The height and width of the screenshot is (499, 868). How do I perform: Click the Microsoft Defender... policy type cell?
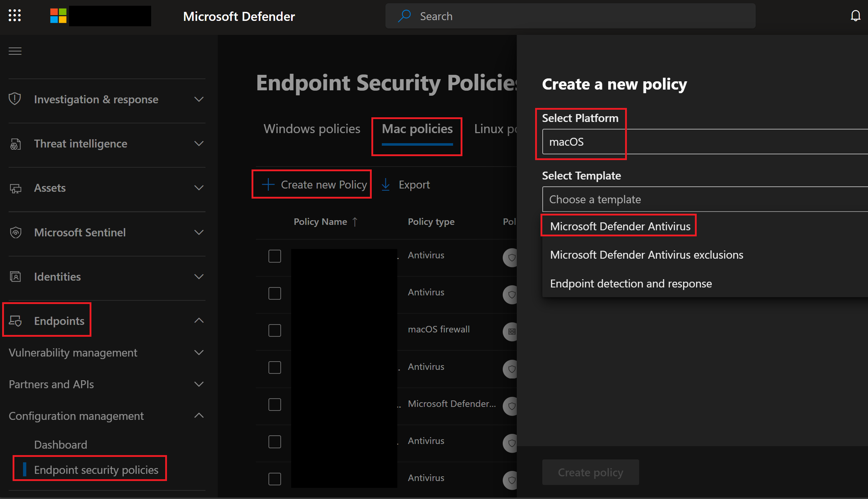point(452,404)
